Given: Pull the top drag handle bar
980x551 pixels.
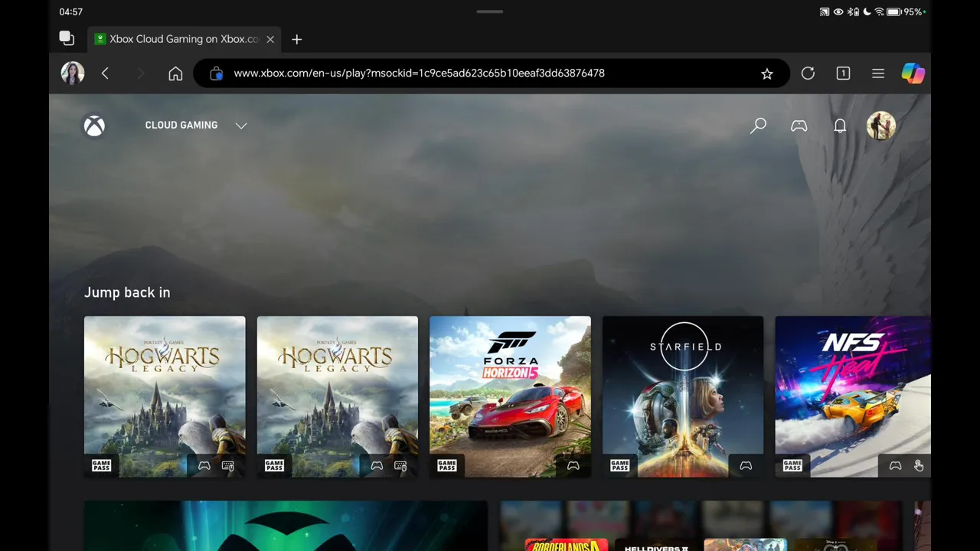Looking at the screenshot, I should pos(490,11).
